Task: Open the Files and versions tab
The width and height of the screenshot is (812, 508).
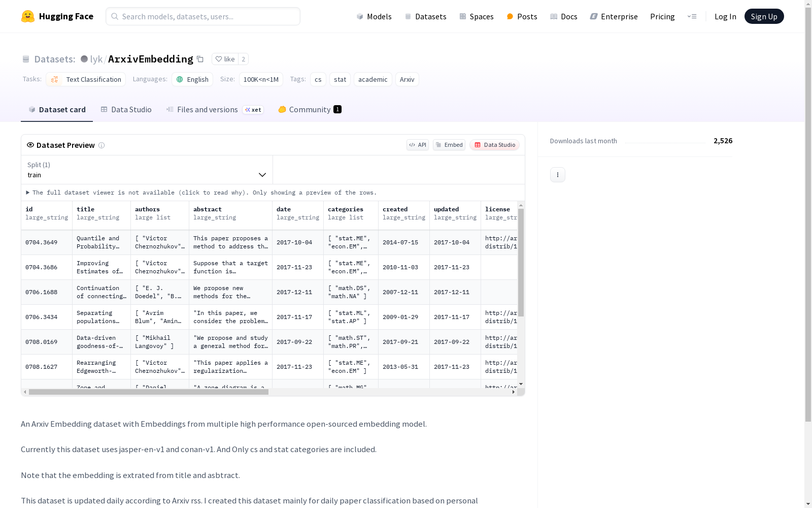Action: coord(215,110)
